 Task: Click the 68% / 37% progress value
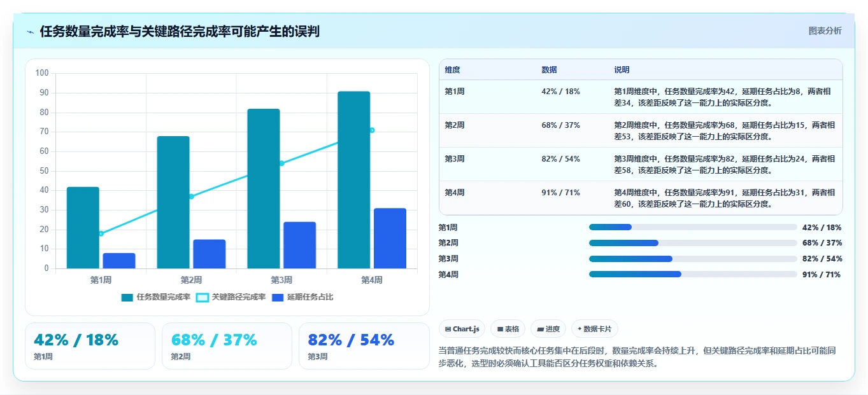tap(823, 243)
